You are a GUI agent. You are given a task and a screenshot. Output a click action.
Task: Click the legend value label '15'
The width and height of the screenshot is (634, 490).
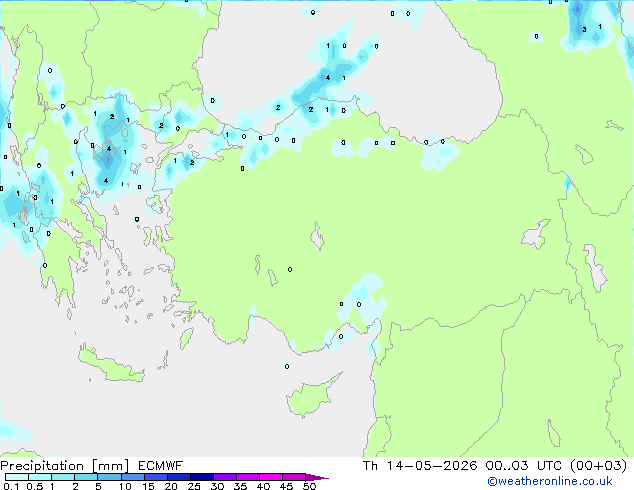(x=148, y=486)
